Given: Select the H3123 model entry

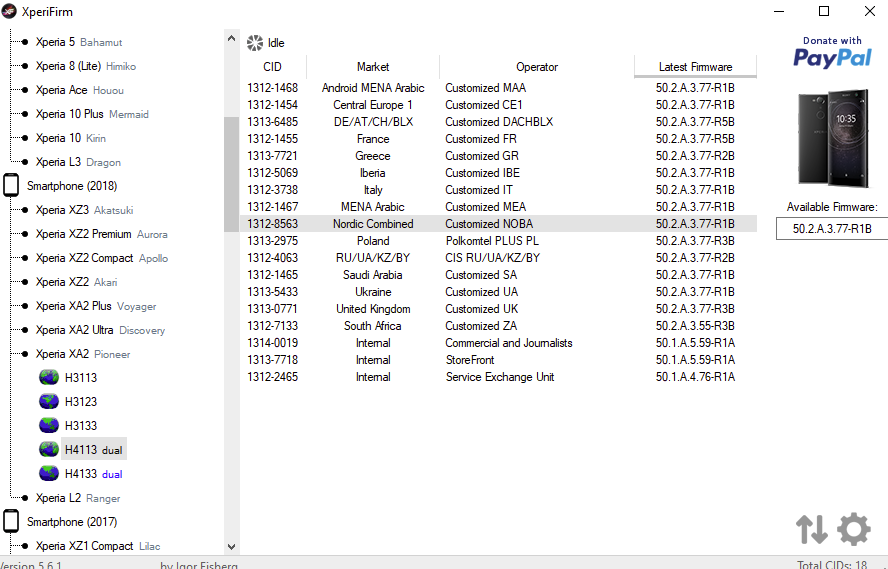Looking at the screenshot, I should 81,401.
